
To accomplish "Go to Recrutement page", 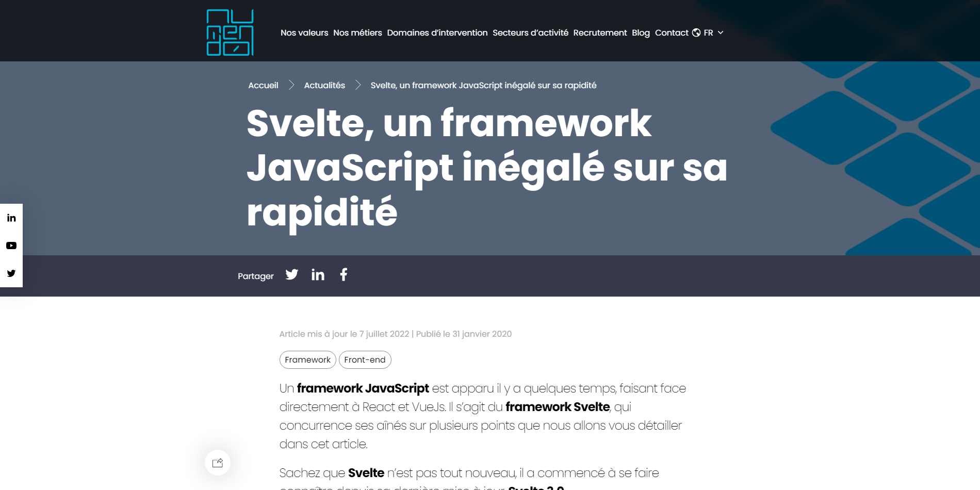I will click(x=600, y=32).
